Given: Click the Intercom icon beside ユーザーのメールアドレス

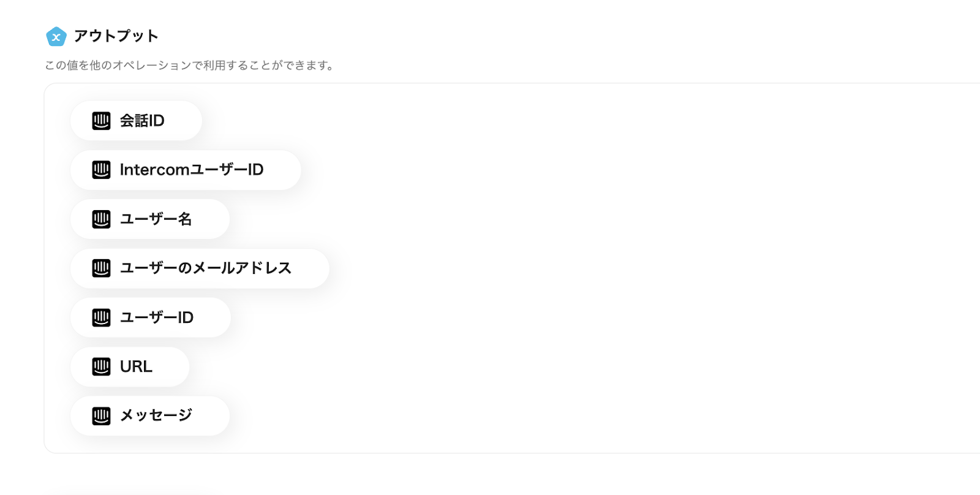Looking at the screenshot, I should coord(101,268).
